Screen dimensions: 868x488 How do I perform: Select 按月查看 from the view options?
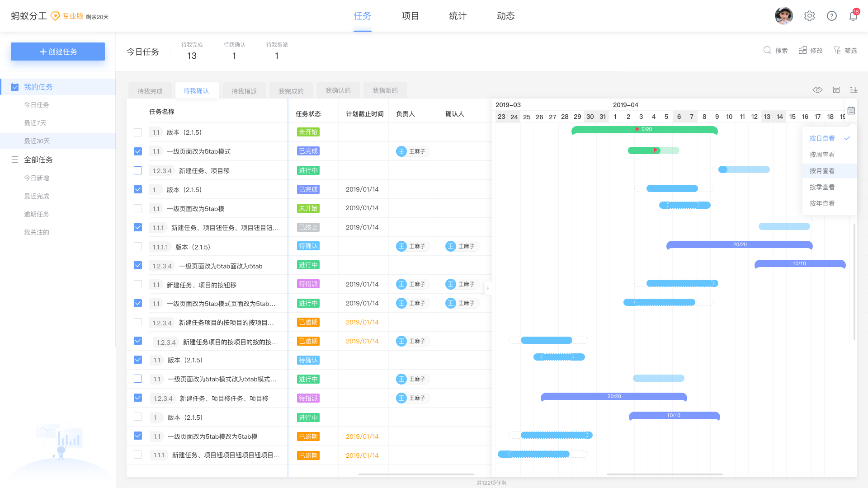click(x=822, y=170)
